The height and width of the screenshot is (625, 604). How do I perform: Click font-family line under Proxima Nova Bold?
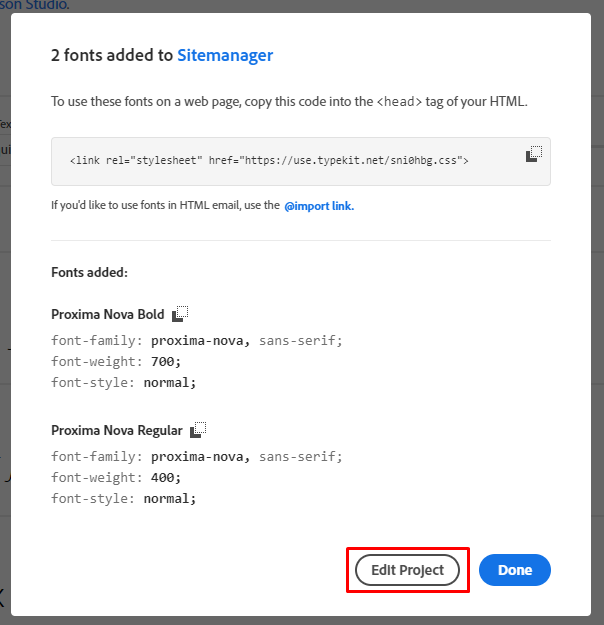point(197,341)
